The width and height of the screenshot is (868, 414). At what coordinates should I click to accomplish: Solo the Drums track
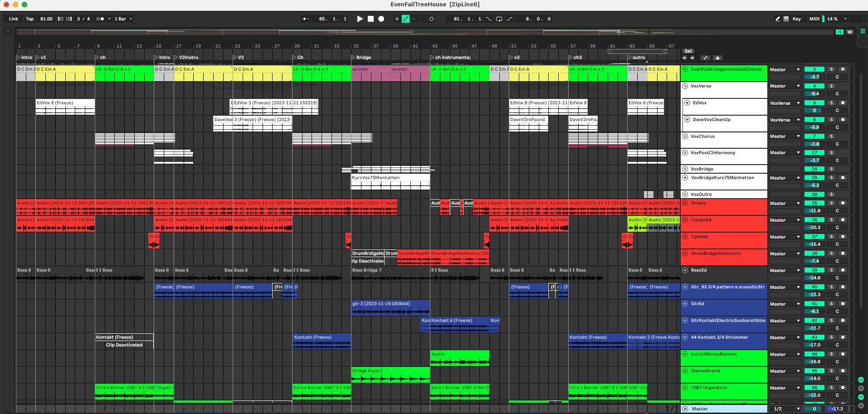point(831,203)
